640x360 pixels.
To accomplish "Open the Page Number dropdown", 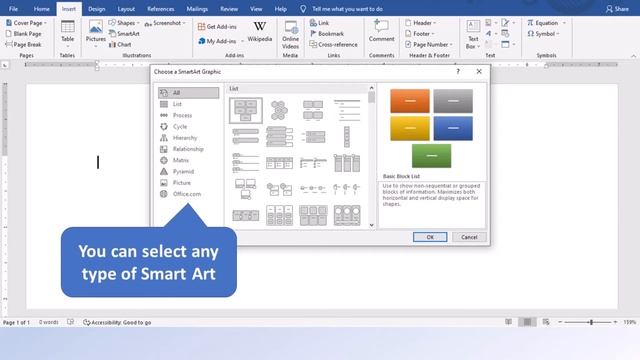I will (429, 44).
